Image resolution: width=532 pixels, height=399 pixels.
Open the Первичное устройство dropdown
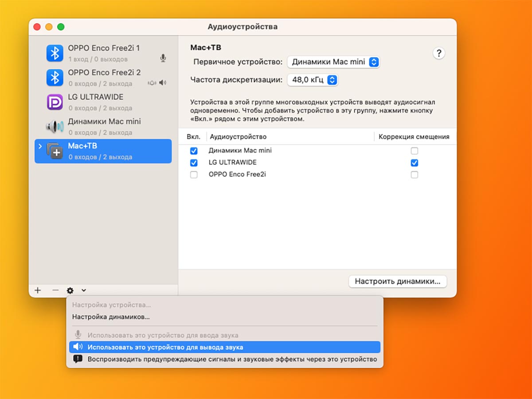[x=333, y=62]
